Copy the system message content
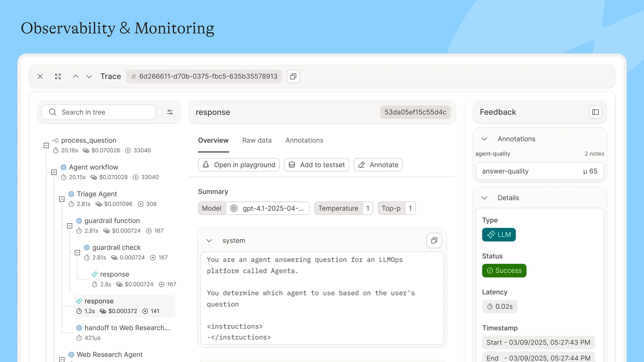 [x=434, y=240]
